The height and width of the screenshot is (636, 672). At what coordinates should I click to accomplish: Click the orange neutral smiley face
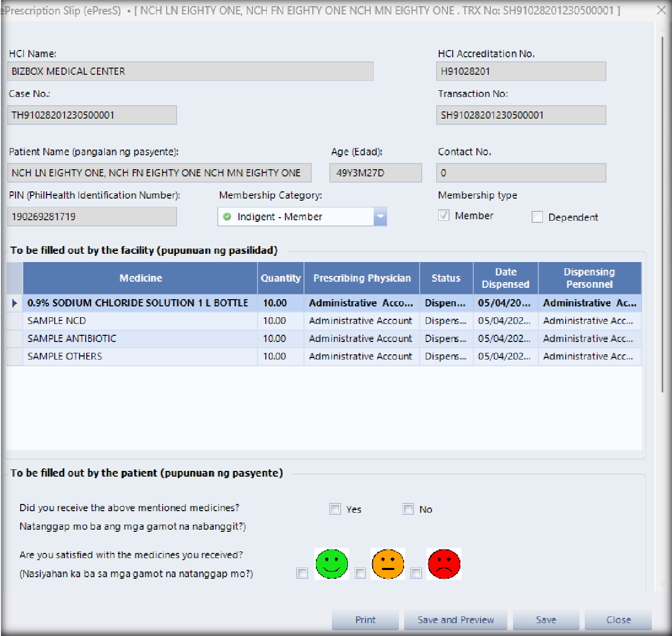[x=388, y=563]
